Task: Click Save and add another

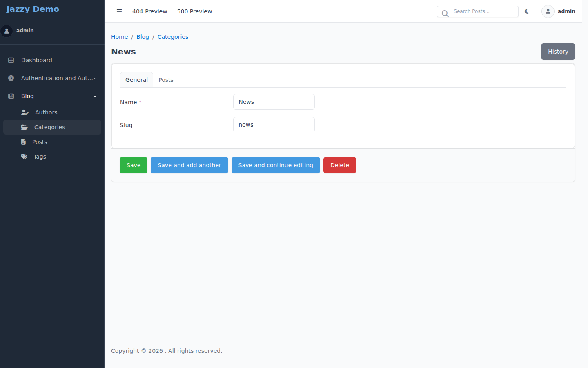Action: [x=189, y=165]
